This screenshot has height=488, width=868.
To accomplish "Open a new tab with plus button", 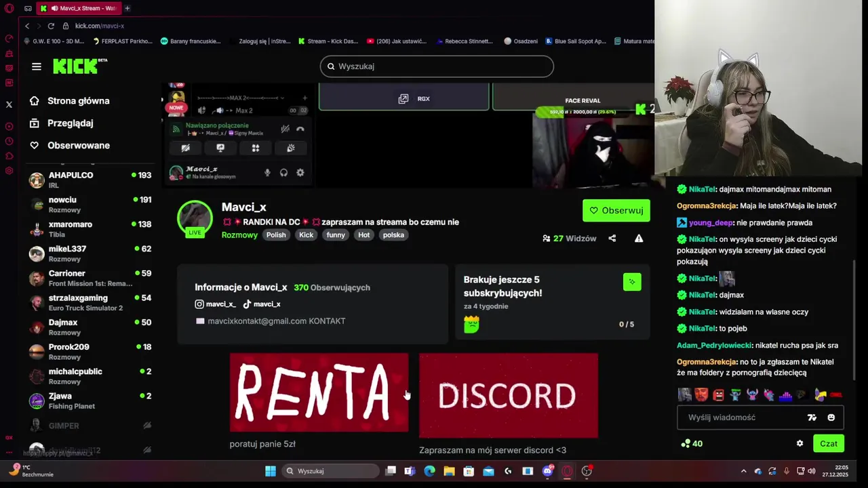I will pos(127,8).
